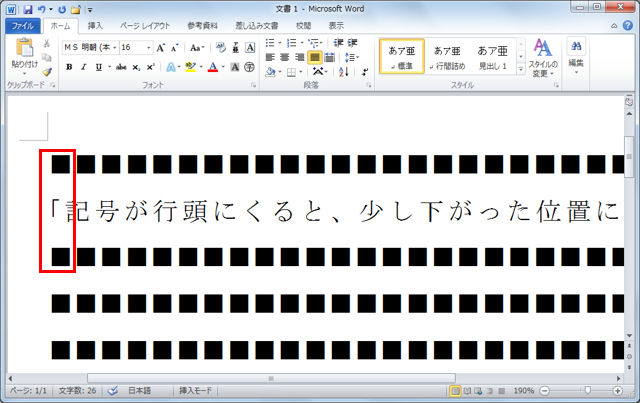Click the 文字数: 26 word count
640x403 pixels.
[78, 391]
